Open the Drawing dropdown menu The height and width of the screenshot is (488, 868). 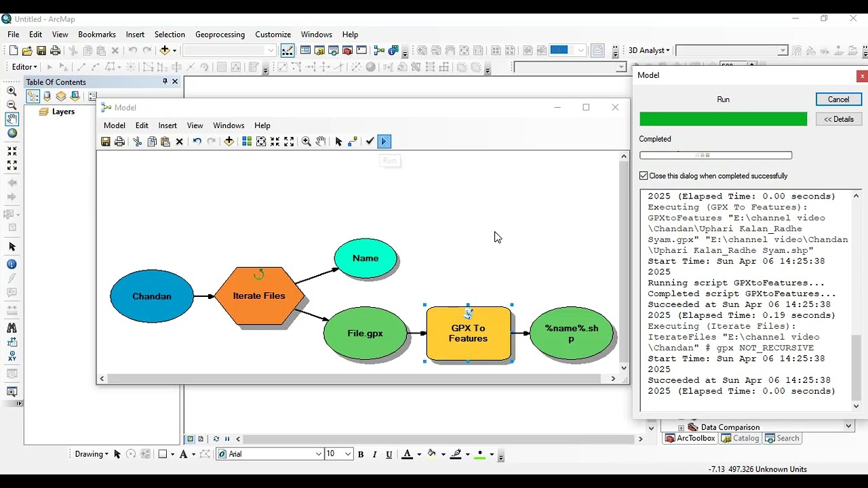pos(92,454)
